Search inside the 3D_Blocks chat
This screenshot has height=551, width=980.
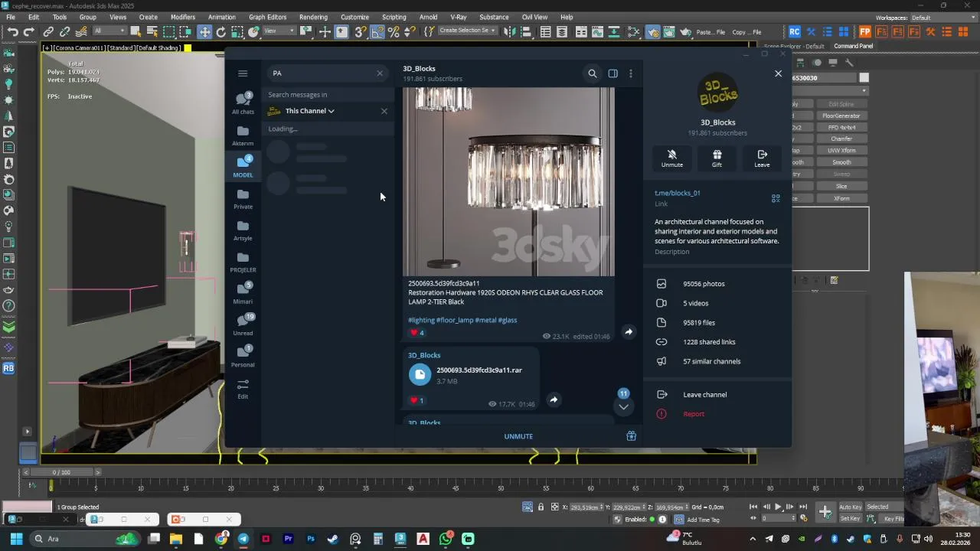[592, 73]
